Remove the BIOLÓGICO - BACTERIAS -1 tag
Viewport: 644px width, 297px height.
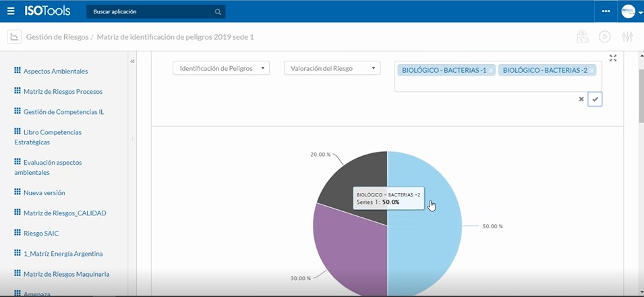(x=492, y=70)
